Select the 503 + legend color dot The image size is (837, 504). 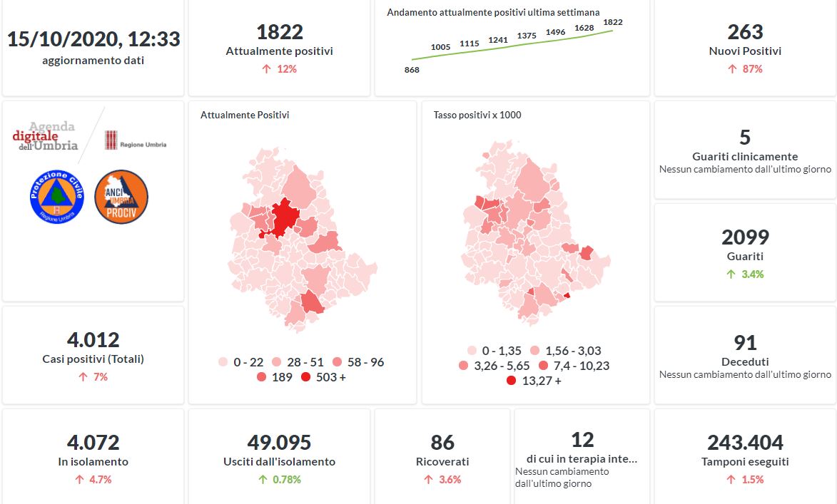tap(307, 377)
